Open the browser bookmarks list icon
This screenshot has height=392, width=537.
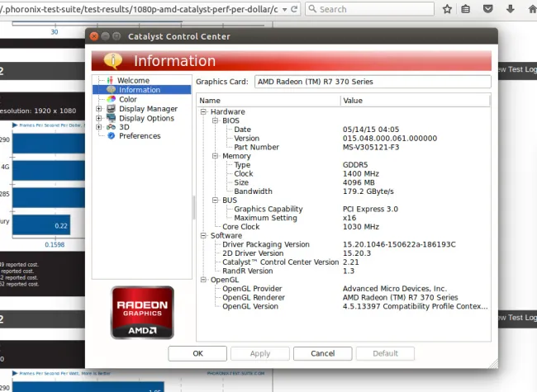point(465,9)
